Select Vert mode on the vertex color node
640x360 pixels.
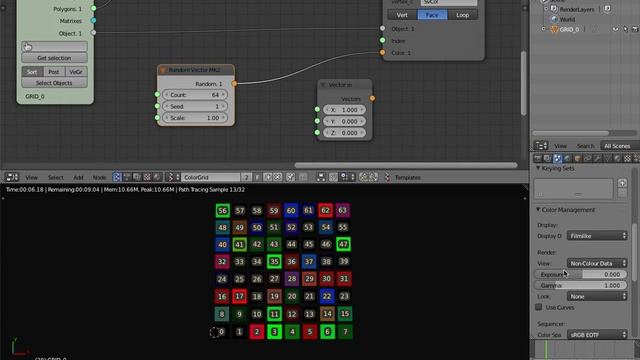point(402,15)
